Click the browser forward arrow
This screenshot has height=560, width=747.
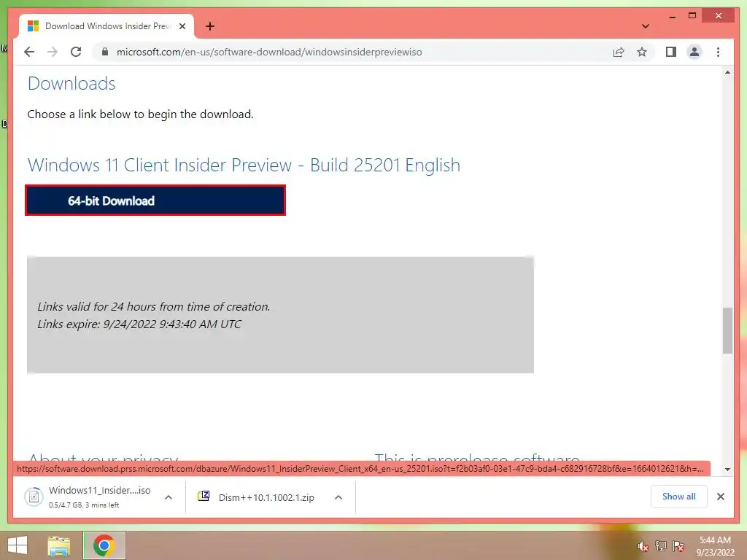(x=53, y=52)
